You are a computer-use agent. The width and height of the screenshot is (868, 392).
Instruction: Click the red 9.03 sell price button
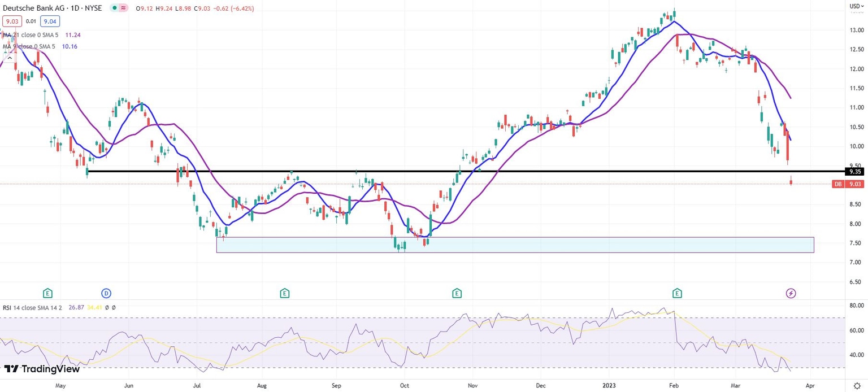click(x=11, y=21)
